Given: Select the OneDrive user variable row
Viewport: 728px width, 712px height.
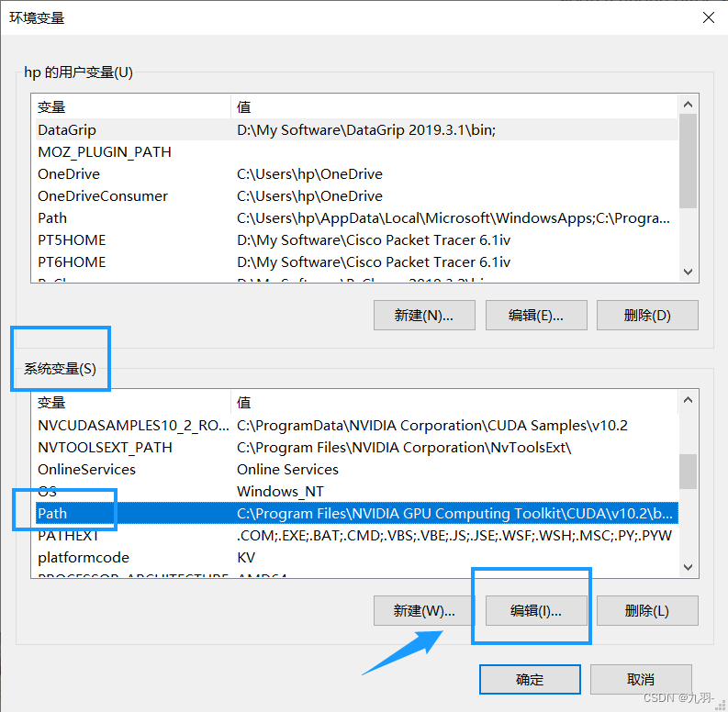Looking at the screenshot, I should click(x=356, y=173).
